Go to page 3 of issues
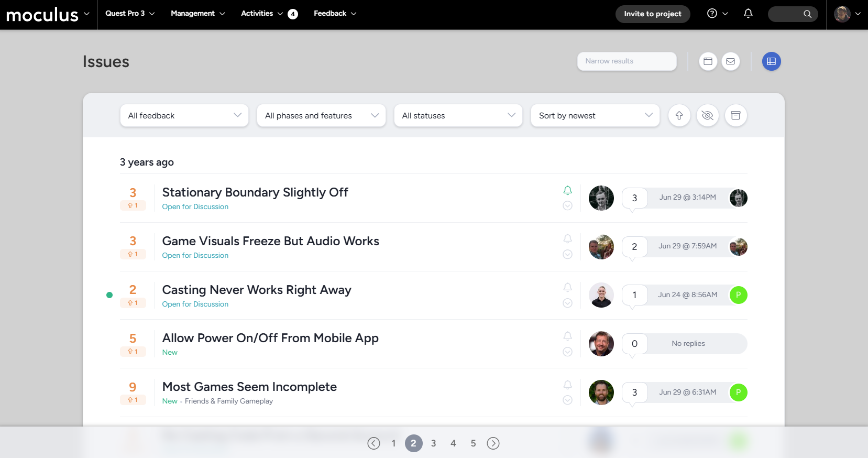Screen dimensions: 868x458 (433, 443)
